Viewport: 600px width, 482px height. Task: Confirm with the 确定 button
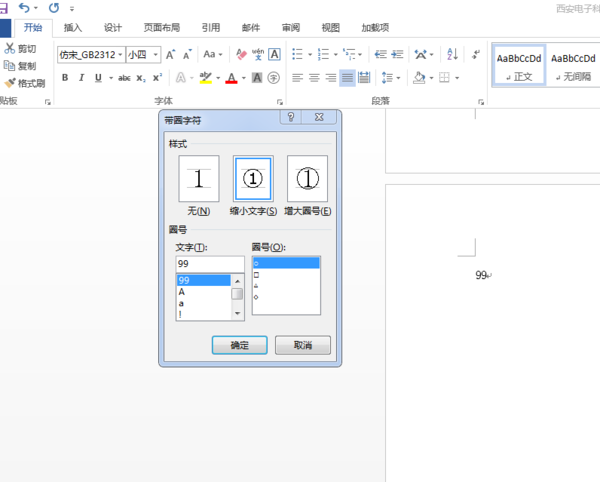(x=240, y=345)
